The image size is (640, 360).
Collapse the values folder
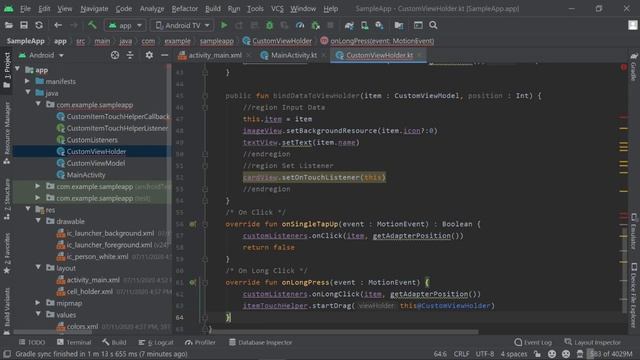point(38,314)
